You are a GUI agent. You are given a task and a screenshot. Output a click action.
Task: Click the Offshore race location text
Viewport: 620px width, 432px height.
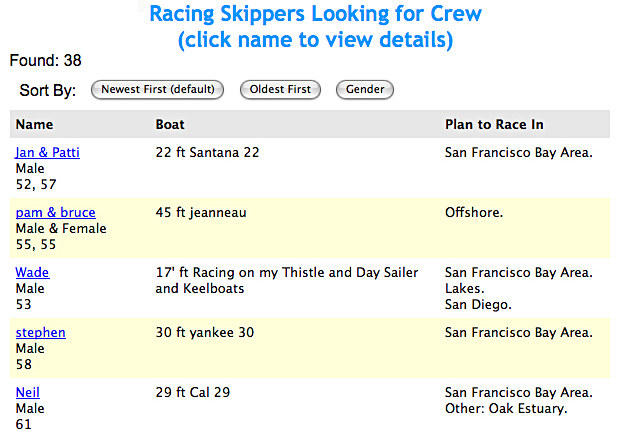[474, 213]
